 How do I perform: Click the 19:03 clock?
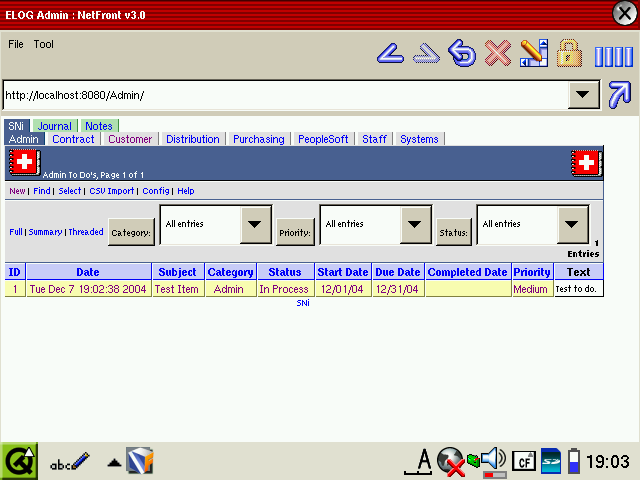click(x=608, y=462)
